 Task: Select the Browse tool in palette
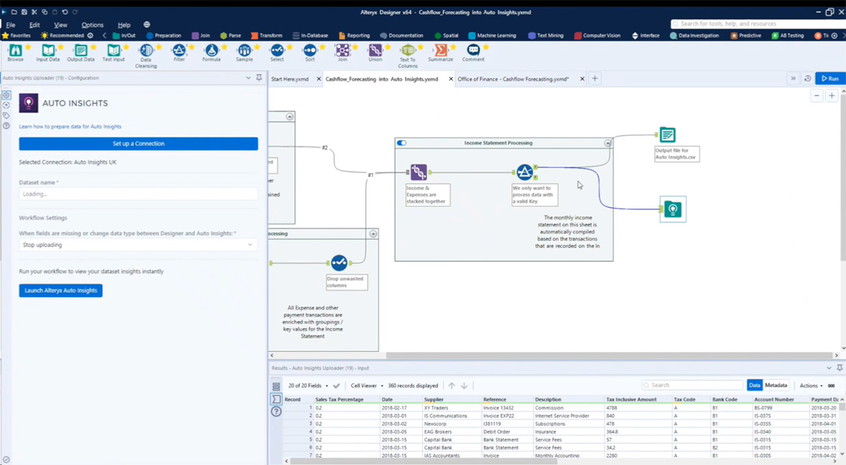[15, 51]
